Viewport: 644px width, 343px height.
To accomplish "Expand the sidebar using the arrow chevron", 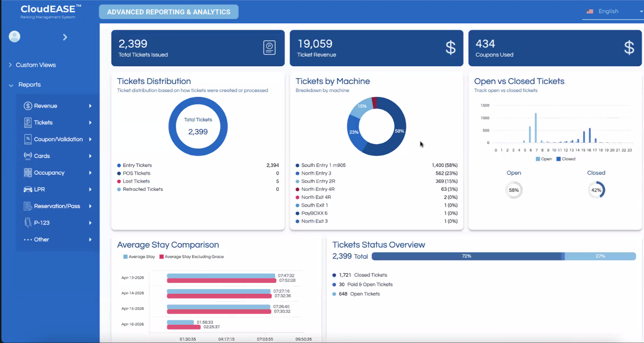I will point(65,37).
